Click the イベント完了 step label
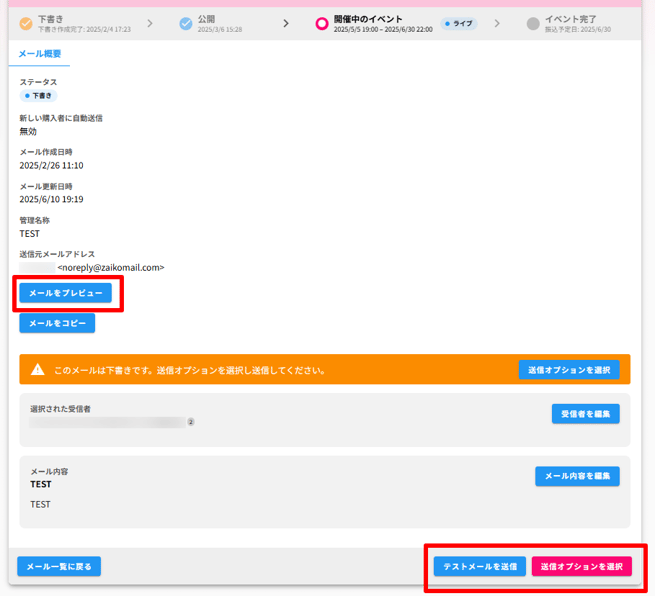Viewport: 655px width, 596px height. pos(570,19)
